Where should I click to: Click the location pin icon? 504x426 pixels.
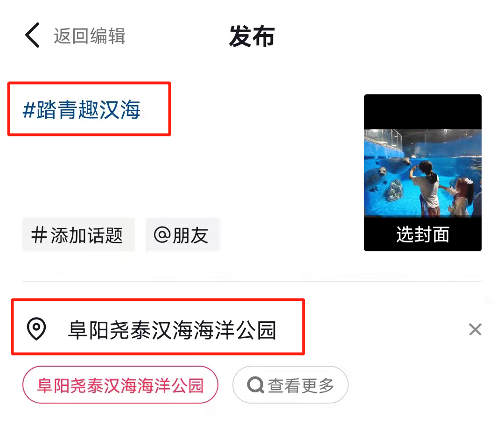pyautogui.click(x=36, y=329)
